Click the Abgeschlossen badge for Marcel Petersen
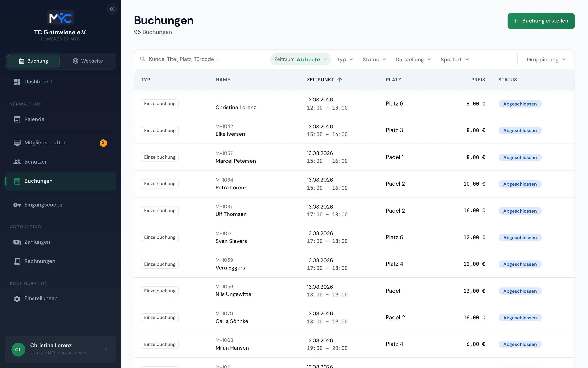This screenshot has height=368, width=588. coord(520,157)
